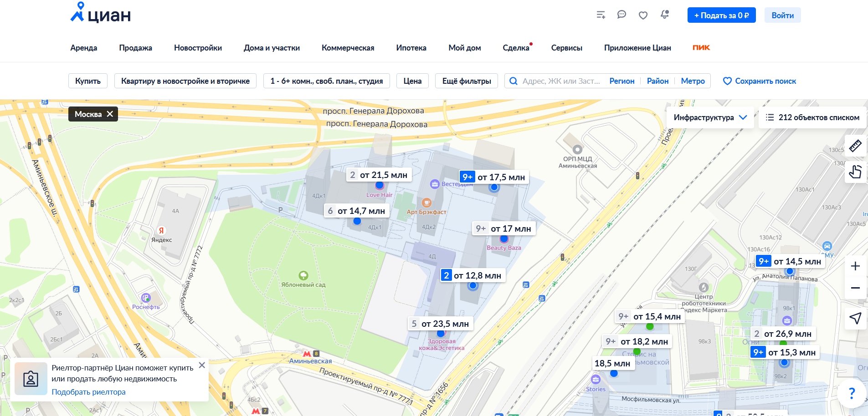Open map marker от 14,5 млн
Viewport: 868px width, 416px height.
790,261
